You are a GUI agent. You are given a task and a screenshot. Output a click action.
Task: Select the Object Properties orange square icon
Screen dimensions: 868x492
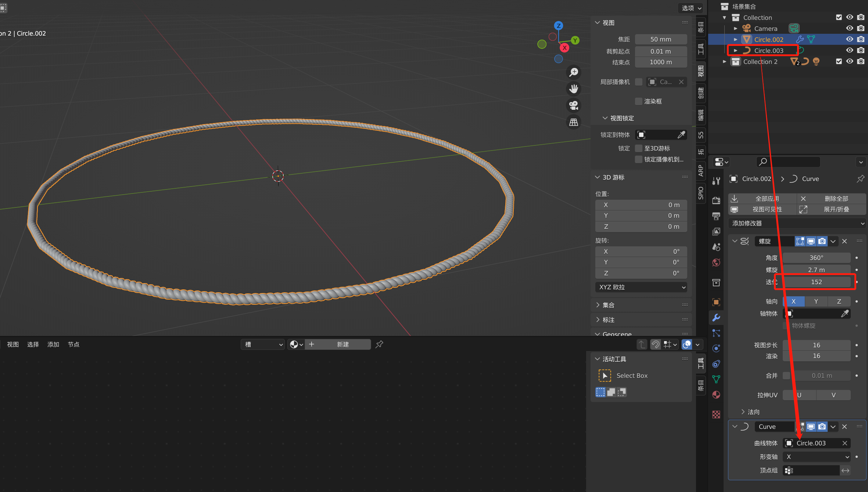point(716,302)
